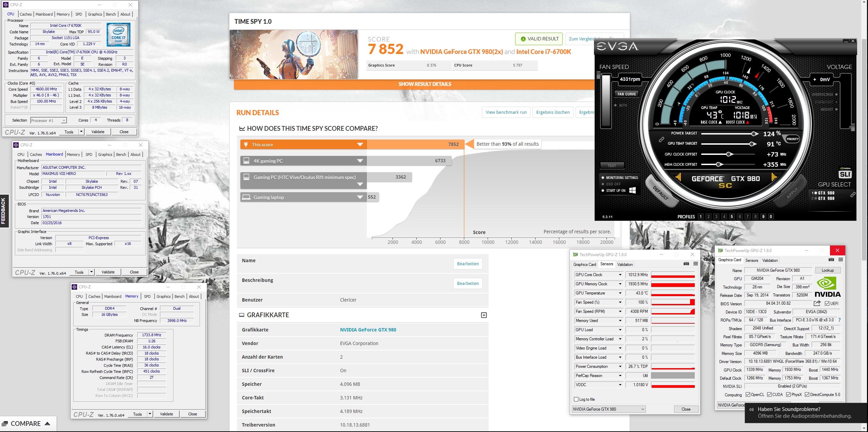Click the Lookup button in GPU-Z
The height and width of the screenshot is (432, 868).
click(828, 270)
